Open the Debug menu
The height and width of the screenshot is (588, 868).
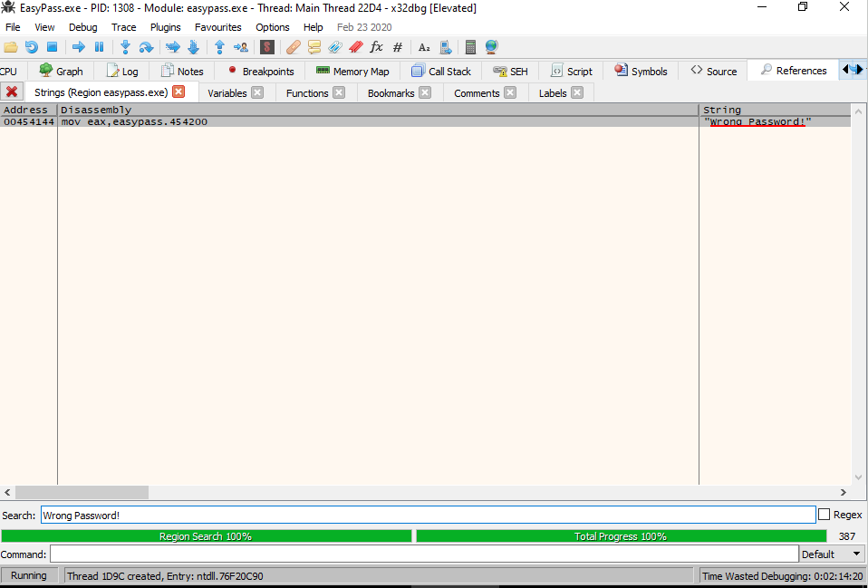83,27
